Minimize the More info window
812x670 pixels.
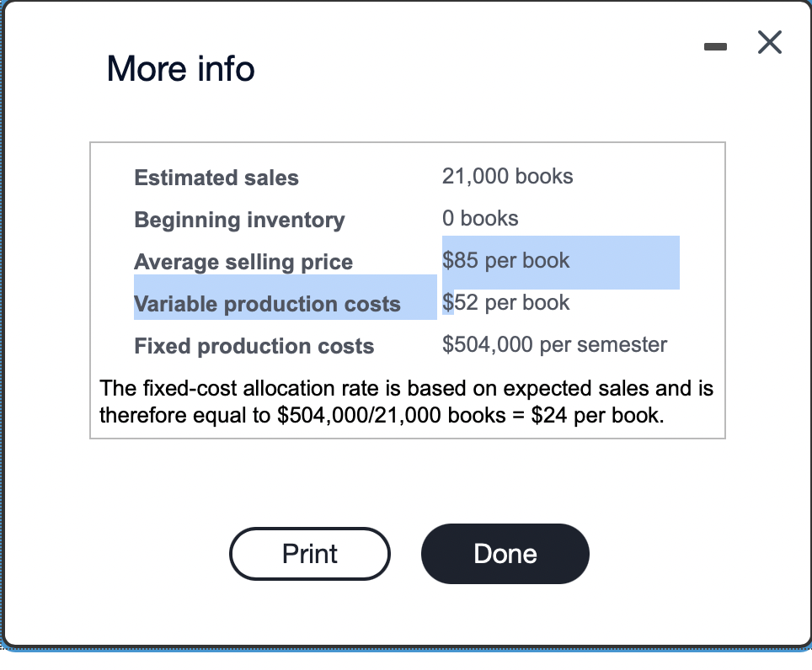coord(715,47)
